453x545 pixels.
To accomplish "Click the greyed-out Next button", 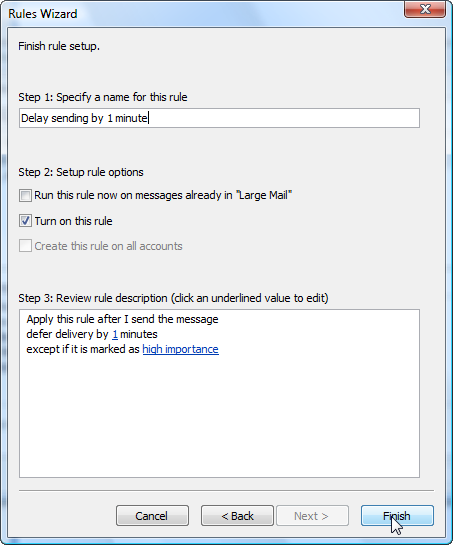I will 312,515.
